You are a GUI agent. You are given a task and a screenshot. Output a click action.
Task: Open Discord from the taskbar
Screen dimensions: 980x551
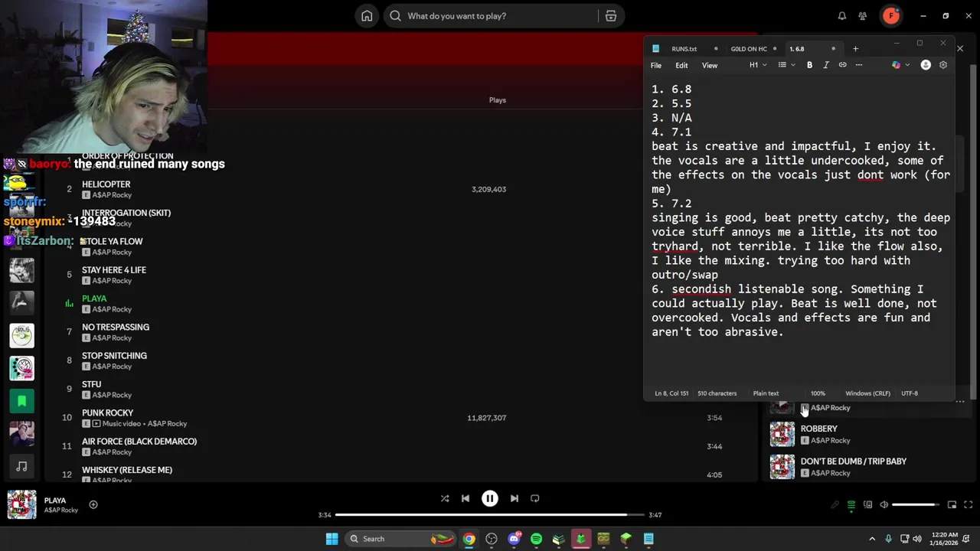[x=514, y=539]
